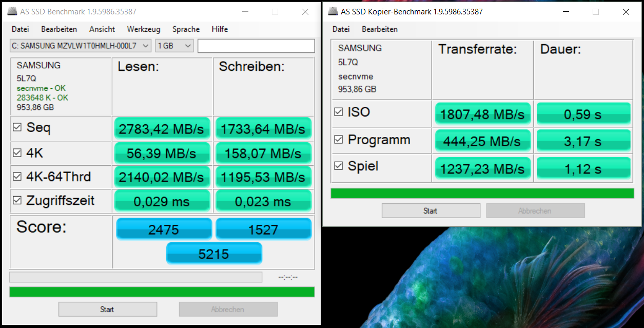Toggle the Programm copy test checkbox
Screen dimensions: 644x328
coord(338,140)
